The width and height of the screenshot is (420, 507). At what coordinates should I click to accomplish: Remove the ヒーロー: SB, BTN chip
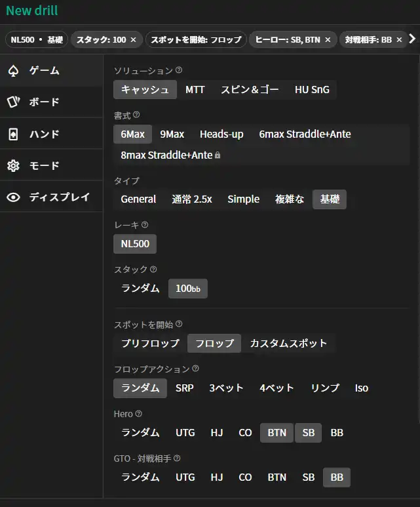point(327,40)
